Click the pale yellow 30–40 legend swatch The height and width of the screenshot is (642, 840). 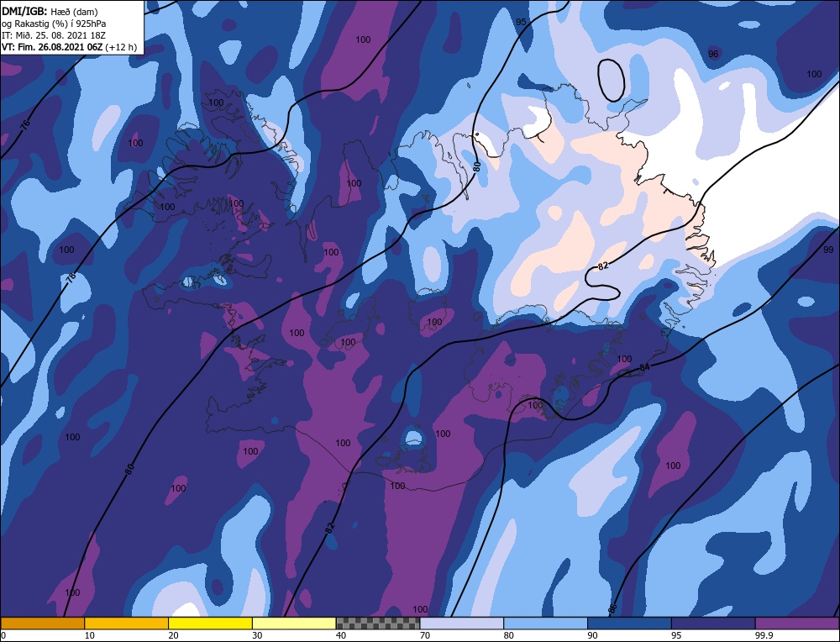(294, 624)
